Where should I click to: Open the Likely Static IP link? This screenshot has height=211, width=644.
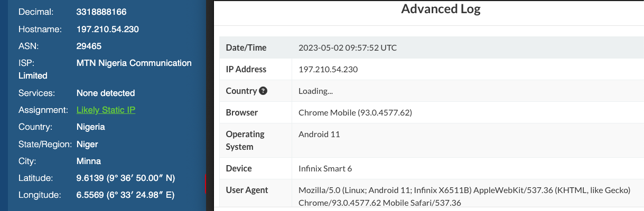106,110
